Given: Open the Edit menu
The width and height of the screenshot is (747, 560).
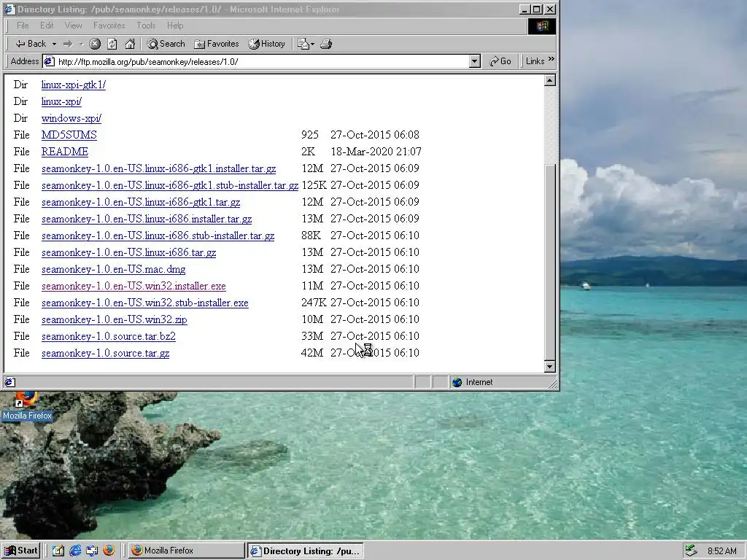Looking at the screenshot, I should pos(47,26).
